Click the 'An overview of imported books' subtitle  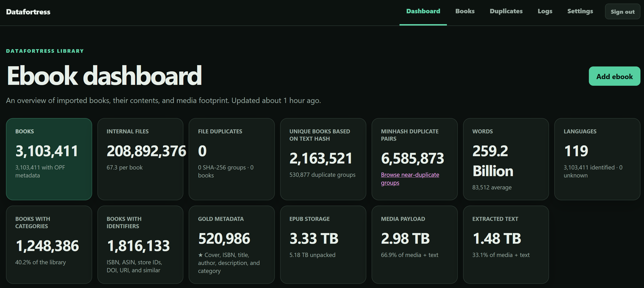(x=163, y=101)
